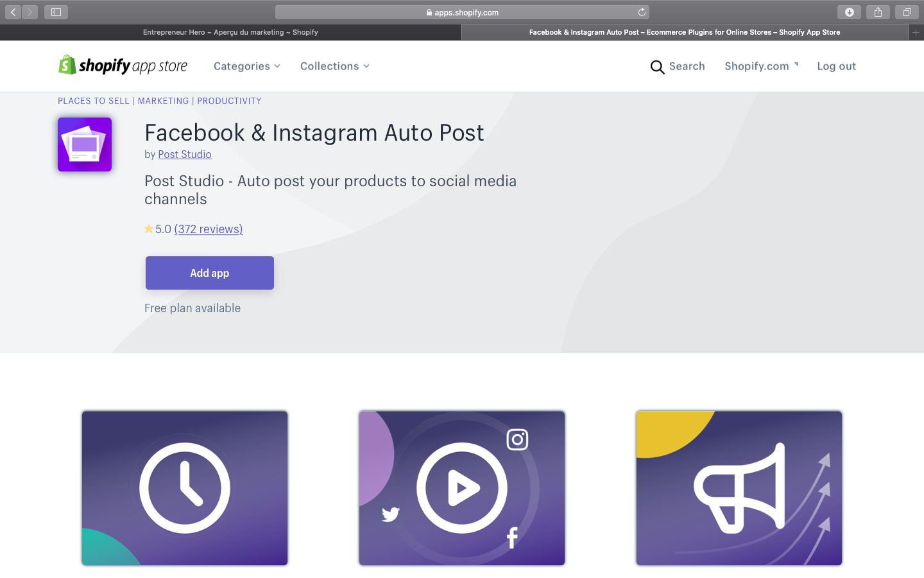Viewport: 924px width, 578px height.
Task: Open the megaphone marketing thumbnail
Action: coord(739,488)
